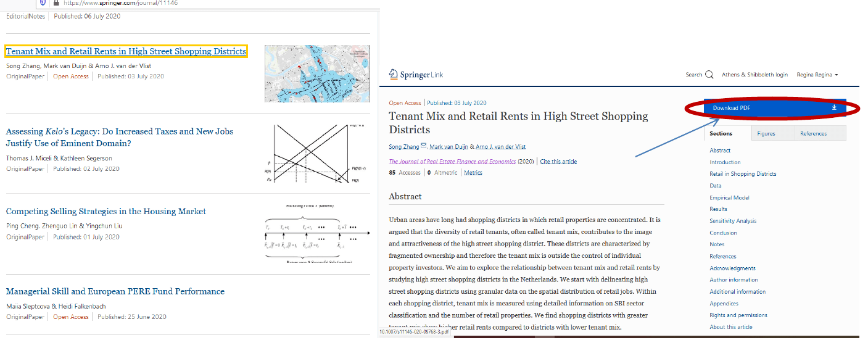Go to the Author information section
Viewport: 868px width, 340px height.
click(734, 280)
